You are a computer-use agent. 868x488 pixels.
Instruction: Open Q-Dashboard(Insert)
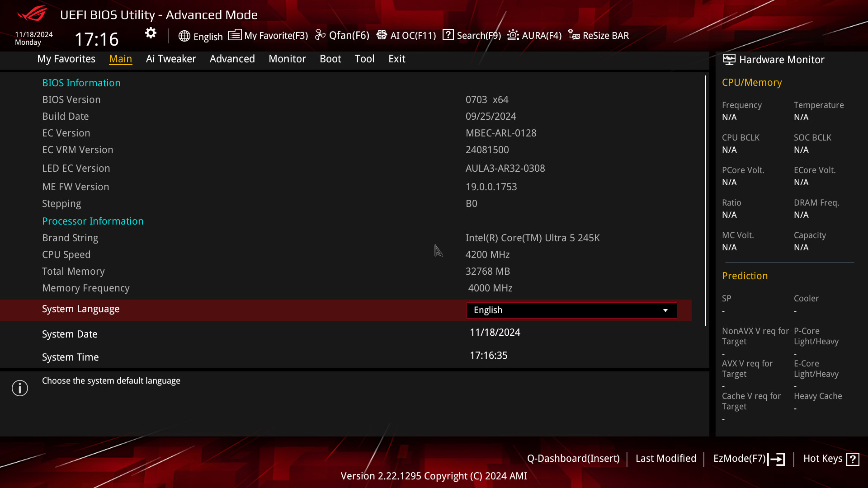point(573,459)
